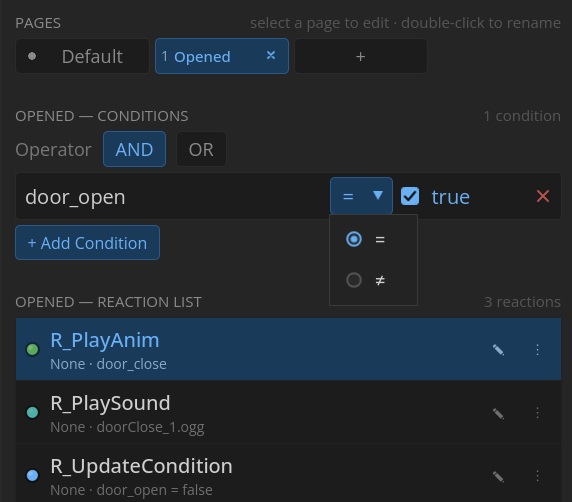Open the comparison operator dropdown
Image resolution: width=572 pixels, height=502 pixels.
coord(361,196)
